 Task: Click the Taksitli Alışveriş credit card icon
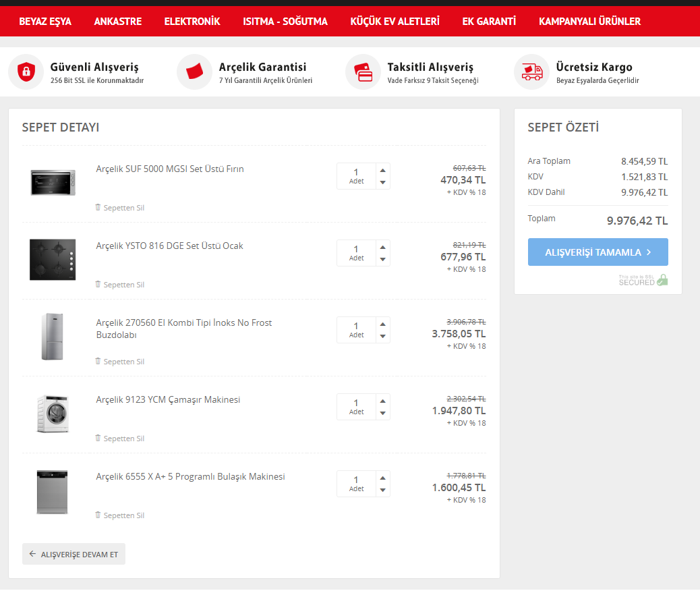(x=363, y=72)
